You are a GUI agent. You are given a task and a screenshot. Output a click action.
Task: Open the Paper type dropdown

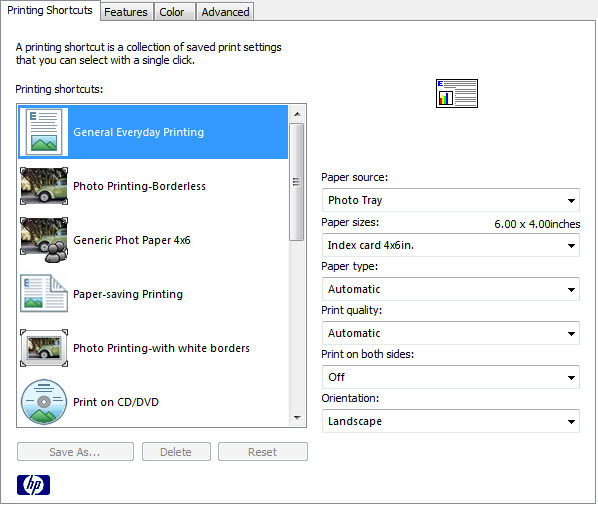pyautogui.click(x=451, y=289)
